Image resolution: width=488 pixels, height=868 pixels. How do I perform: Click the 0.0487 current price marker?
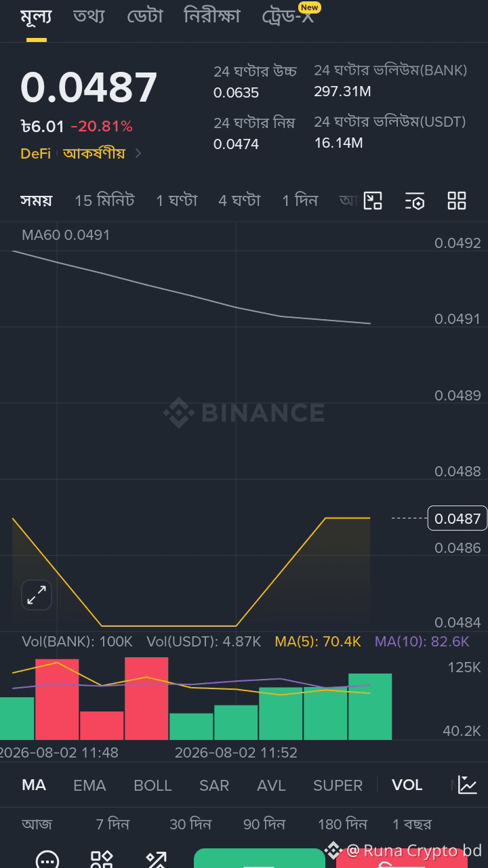click(x=457, y=518)
